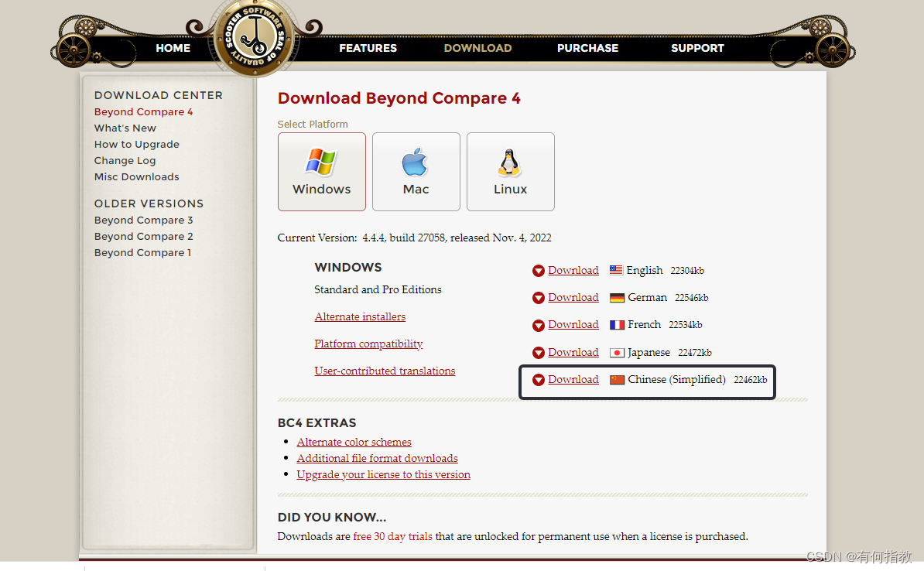Open User-contributed translations

click(385, 371)
